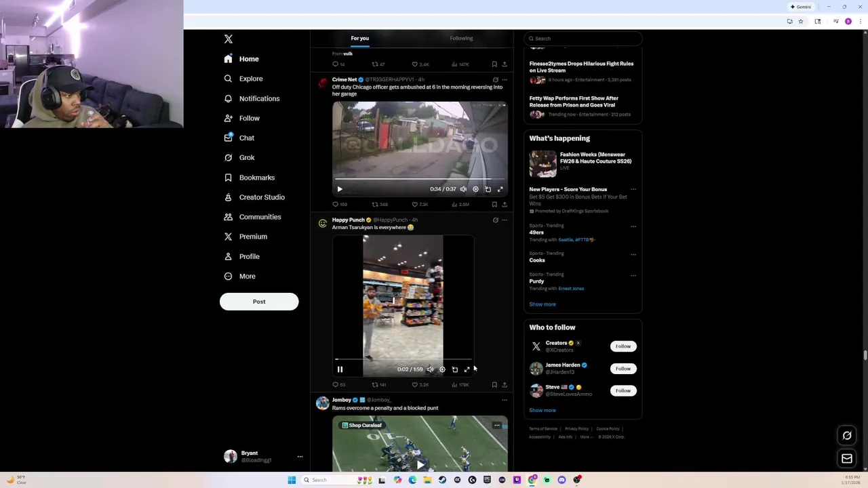Open Grok explain icon on Crime Net post
The image size is (868, 488).
495,80
